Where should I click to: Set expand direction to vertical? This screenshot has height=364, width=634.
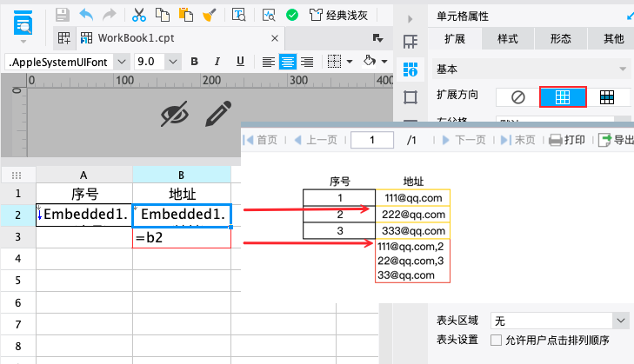(563, 97)
